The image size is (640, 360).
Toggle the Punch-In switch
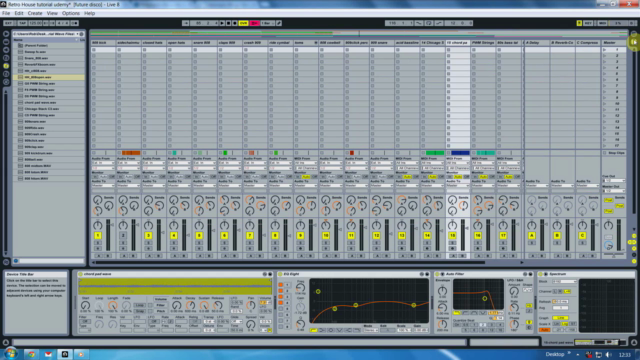point(419,23)
